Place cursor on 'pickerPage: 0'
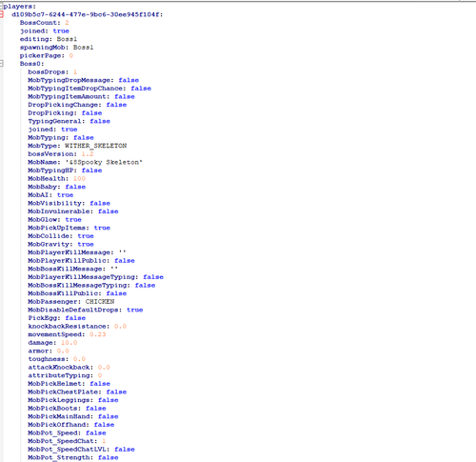The image size is (476, 462). tap(47, 55)
